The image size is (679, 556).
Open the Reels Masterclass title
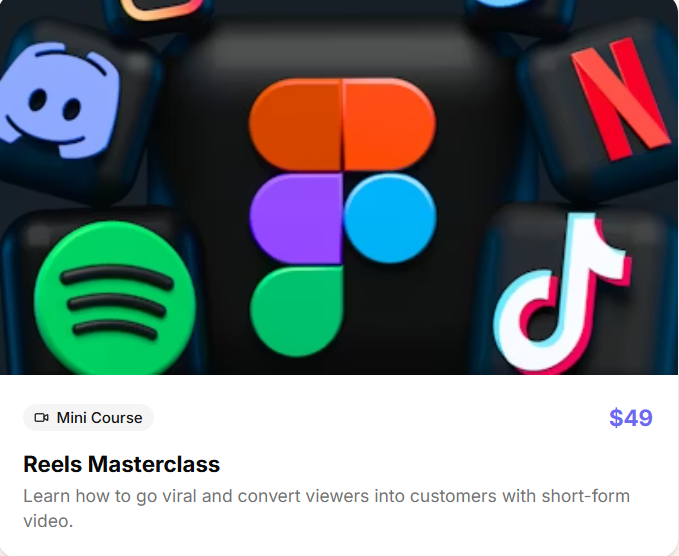[x=122, y=464]
